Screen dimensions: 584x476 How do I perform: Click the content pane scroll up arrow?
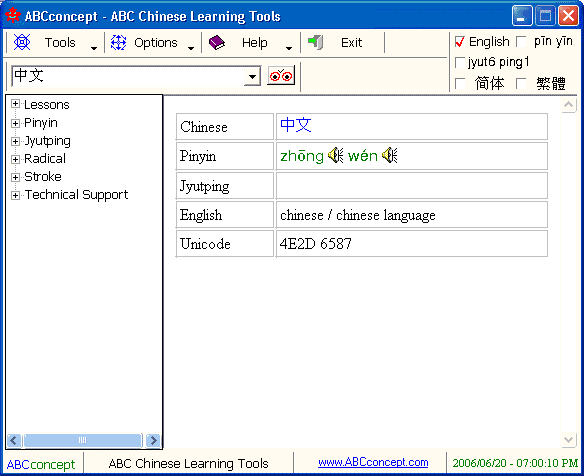coord(568,105)
